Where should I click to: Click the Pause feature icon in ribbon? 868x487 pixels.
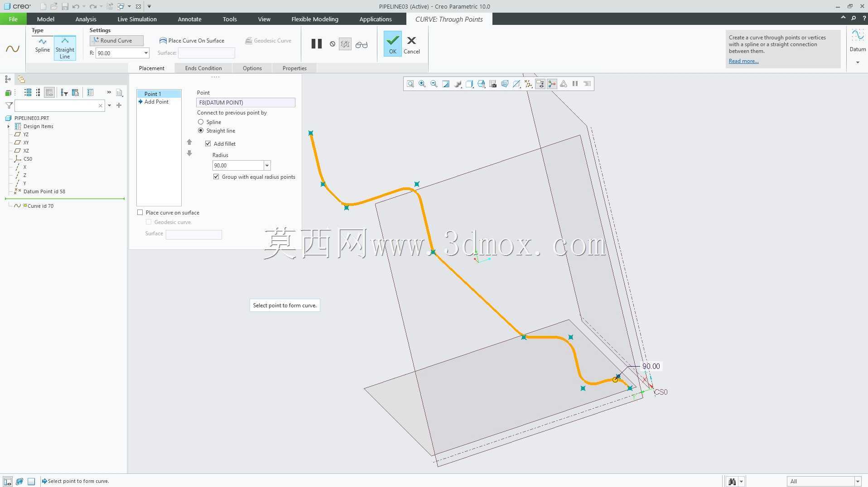[x=316, y=44]
